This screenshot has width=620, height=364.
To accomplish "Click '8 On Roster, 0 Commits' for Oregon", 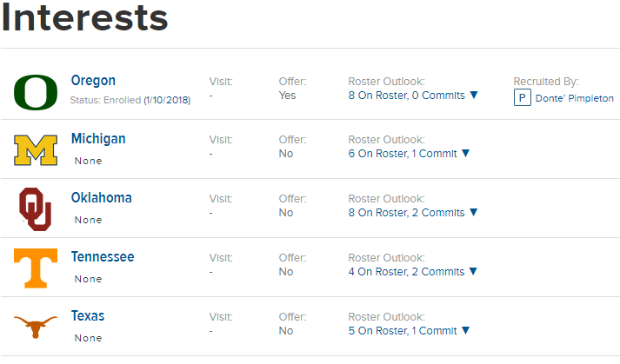I will 406,95.
